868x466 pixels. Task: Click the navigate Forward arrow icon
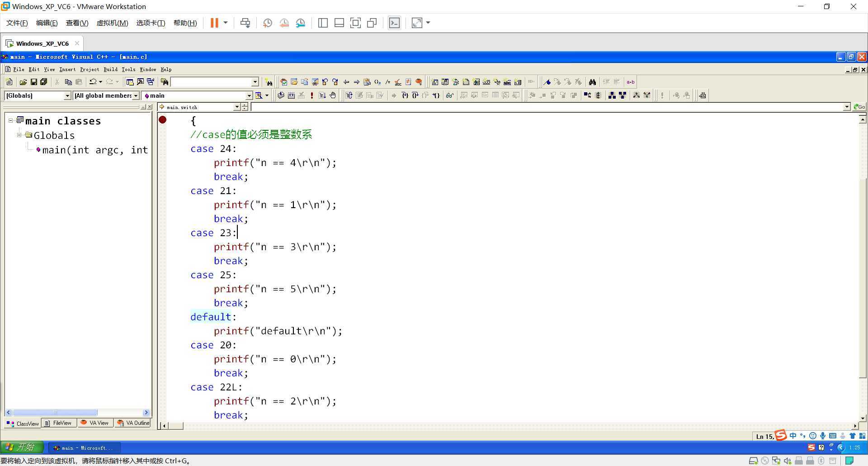[357, 82]
